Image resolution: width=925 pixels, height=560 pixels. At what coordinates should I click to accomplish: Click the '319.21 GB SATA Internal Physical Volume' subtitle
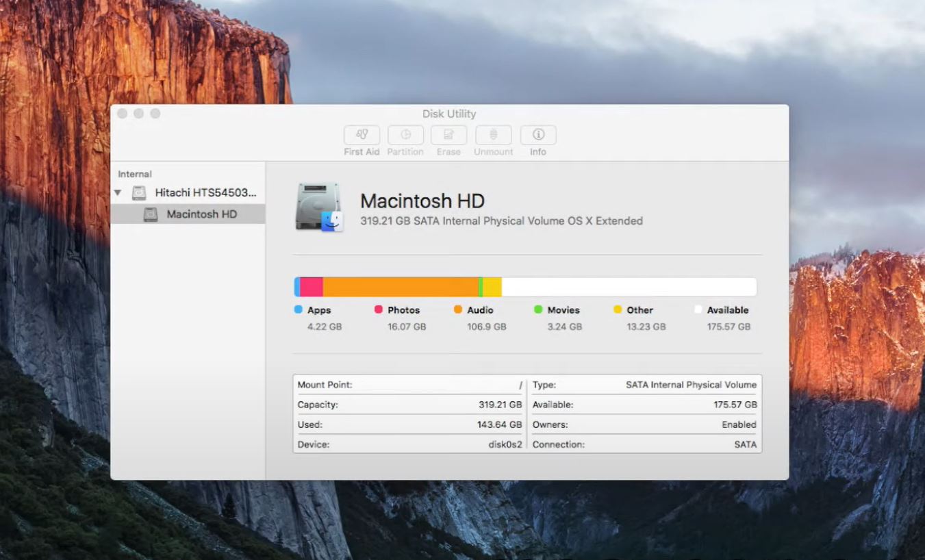click(502, 221)
